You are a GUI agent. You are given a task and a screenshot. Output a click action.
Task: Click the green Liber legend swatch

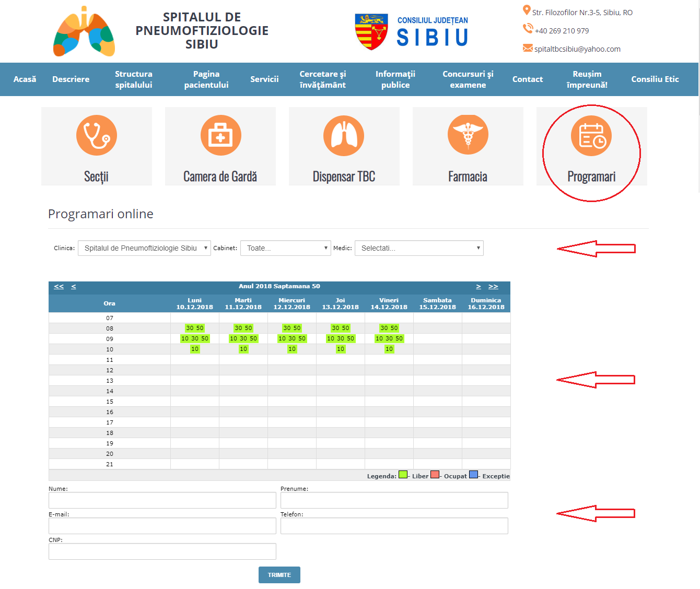403,475
